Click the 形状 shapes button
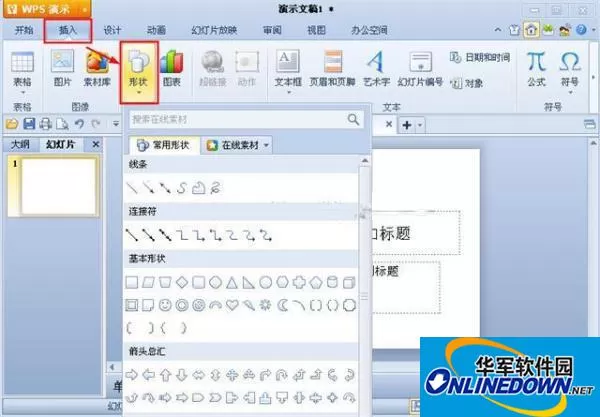 (x=139, y=72)
